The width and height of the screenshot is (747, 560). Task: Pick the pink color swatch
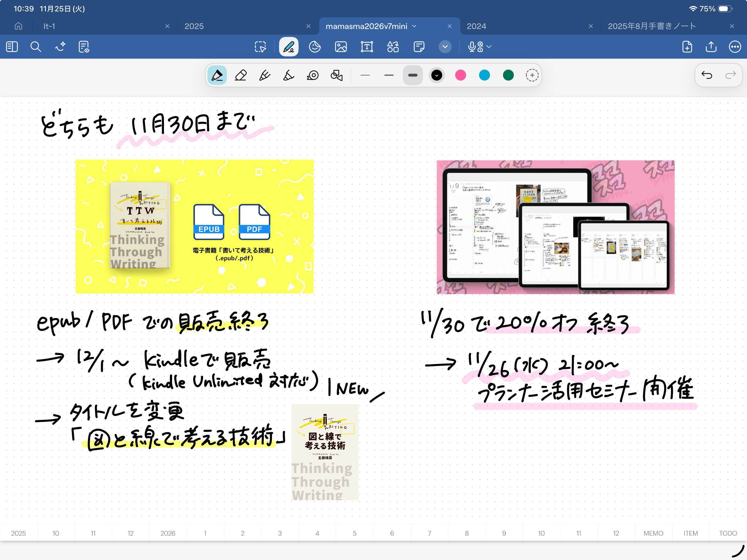click(460, 75)
